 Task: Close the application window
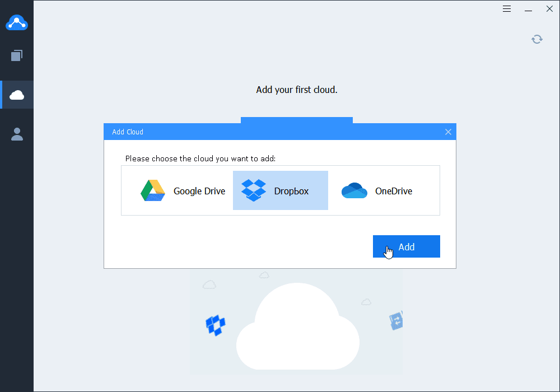[550, 8]
